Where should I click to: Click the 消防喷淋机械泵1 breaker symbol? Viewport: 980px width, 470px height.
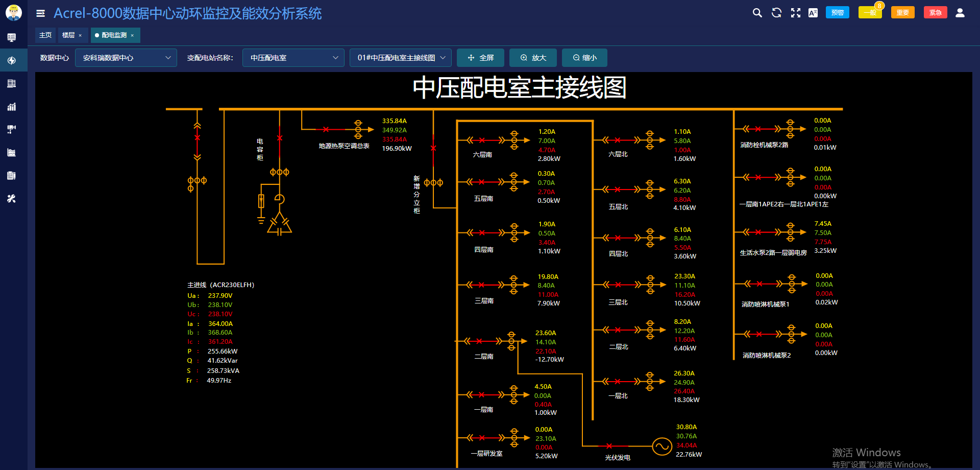point(759,284)
